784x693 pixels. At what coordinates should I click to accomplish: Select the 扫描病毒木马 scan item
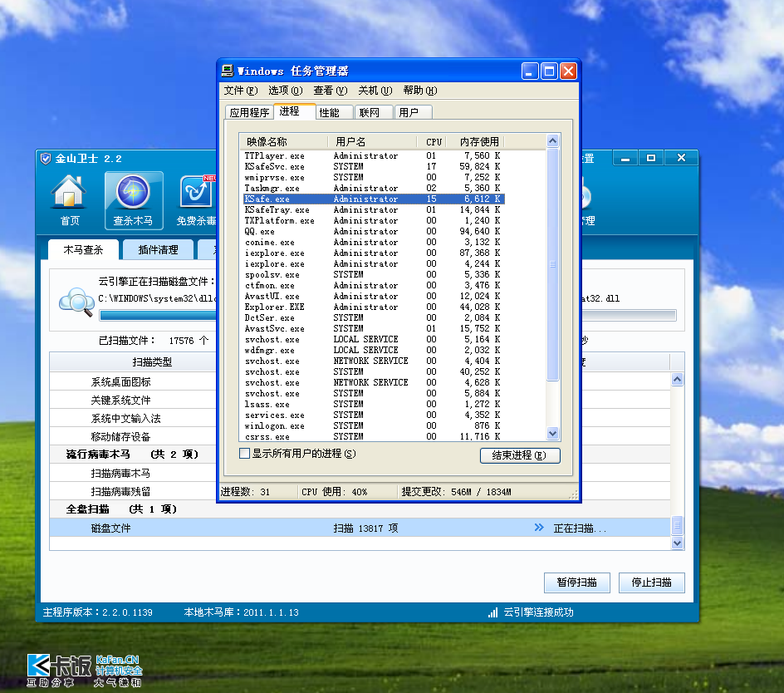pyautogui.click(x=120, y=474)
